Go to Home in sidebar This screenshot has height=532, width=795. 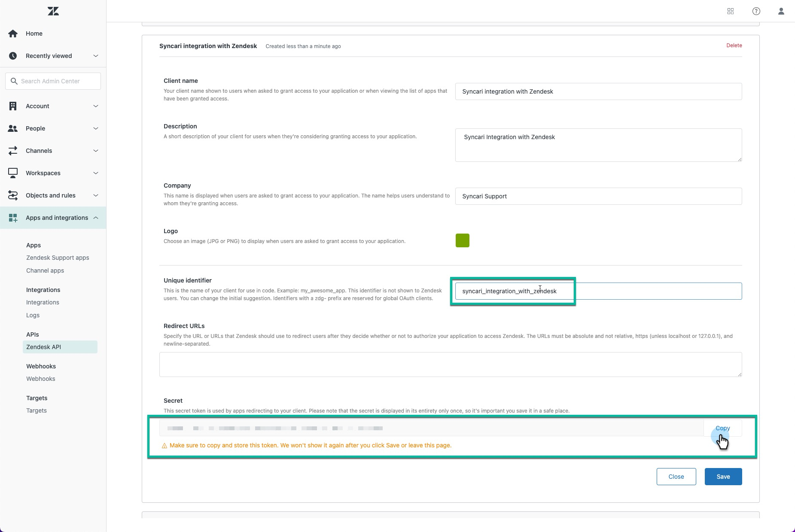(34, 33)
